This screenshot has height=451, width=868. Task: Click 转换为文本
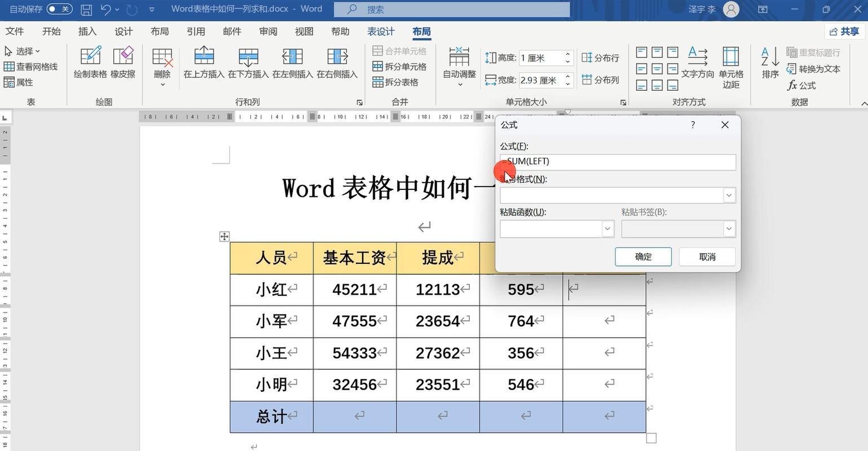click(x=814, y=69)
